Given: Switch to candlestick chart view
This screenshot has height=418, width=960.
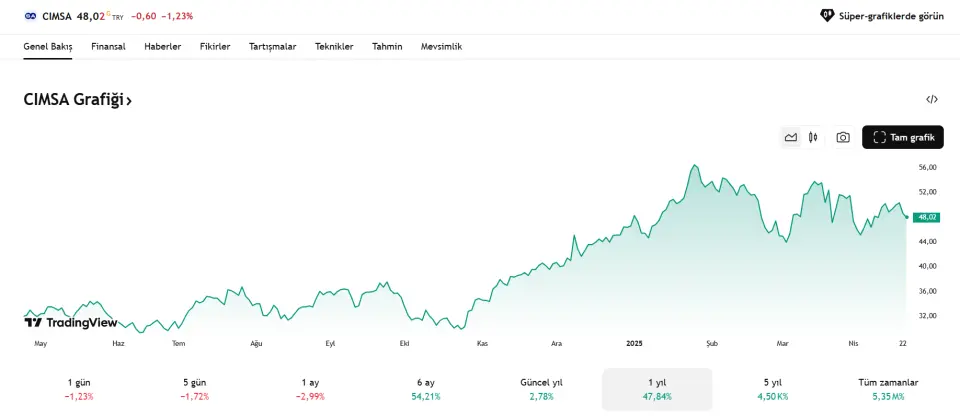Looking at the screenshot, I should point(813,137).
